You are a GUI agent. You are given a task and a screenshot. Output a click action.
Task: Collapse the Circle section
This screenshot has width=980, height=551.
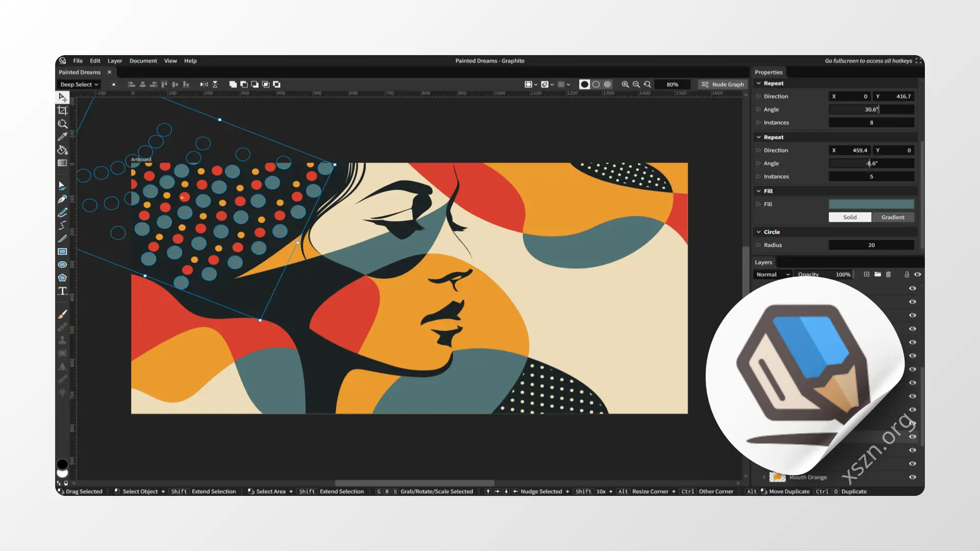(x=758, y=232)
